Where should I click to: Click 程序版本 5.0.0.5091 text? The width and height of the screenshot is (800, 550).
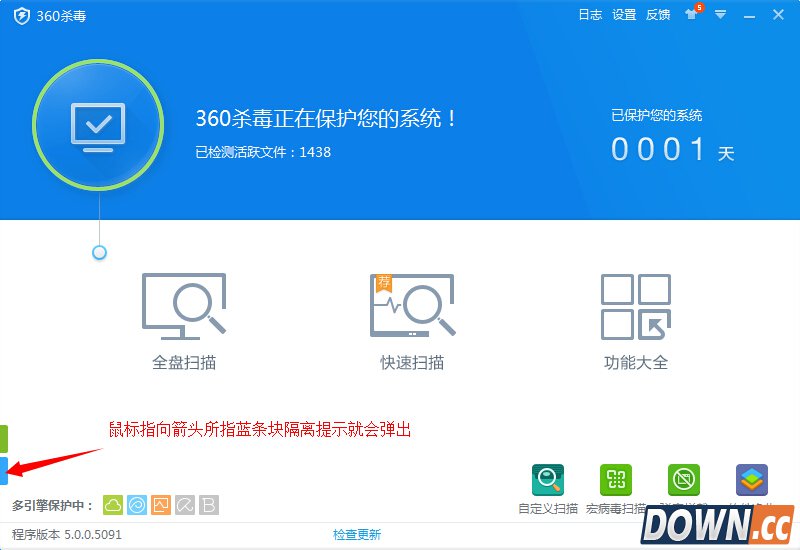(67, 535)
